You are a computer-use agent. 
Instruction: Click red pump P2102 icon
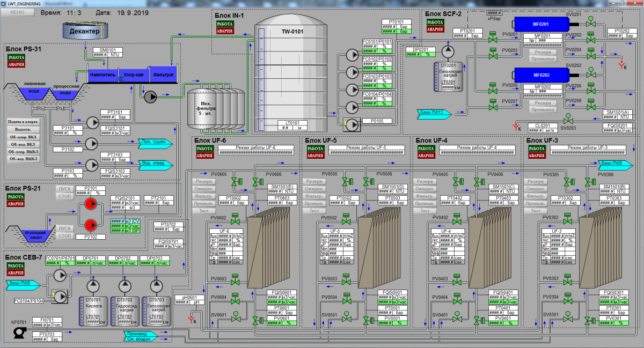coord(90,224)
